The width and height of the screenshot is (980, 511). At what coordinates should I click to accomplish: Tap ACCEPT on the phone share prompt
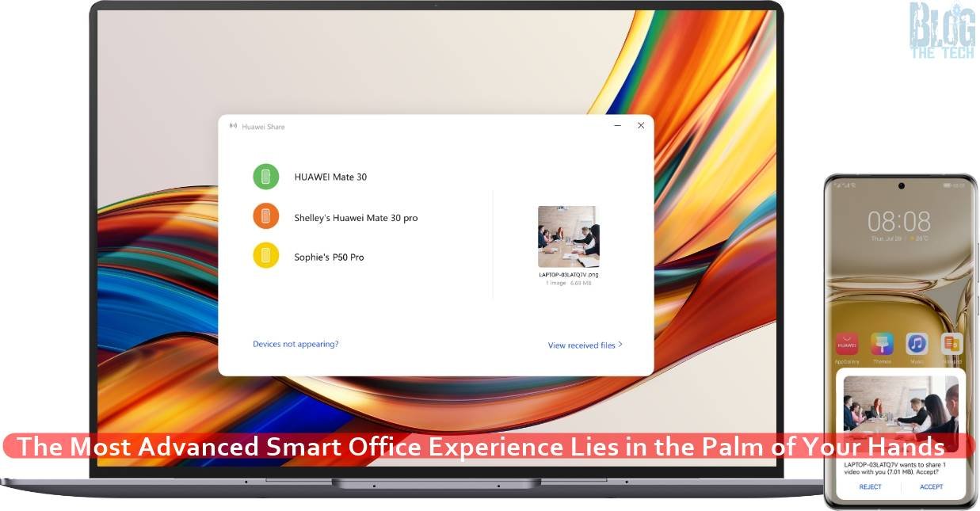click(931, 487)
